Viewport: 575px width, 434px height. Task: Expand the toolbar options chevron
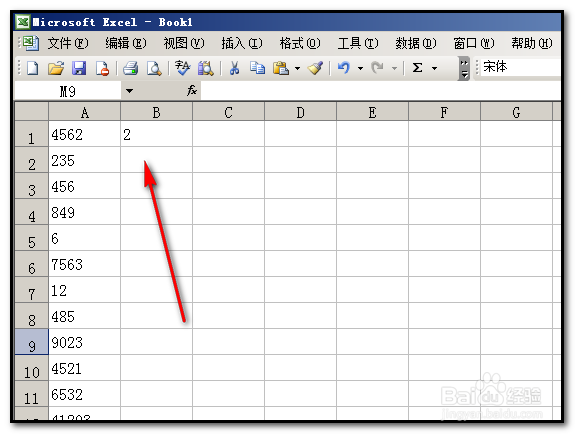(x=464, y=68)
